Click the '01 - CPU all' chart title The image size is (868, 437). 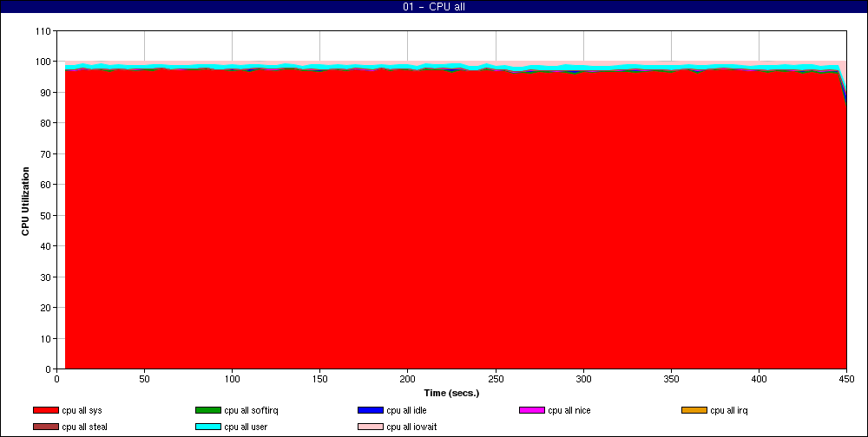[434, 7]
